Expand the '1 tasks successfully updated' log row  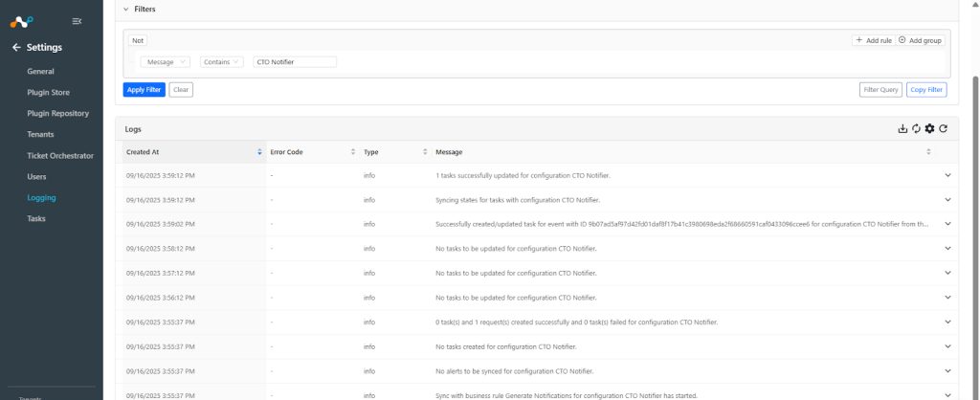coord(948,176)
